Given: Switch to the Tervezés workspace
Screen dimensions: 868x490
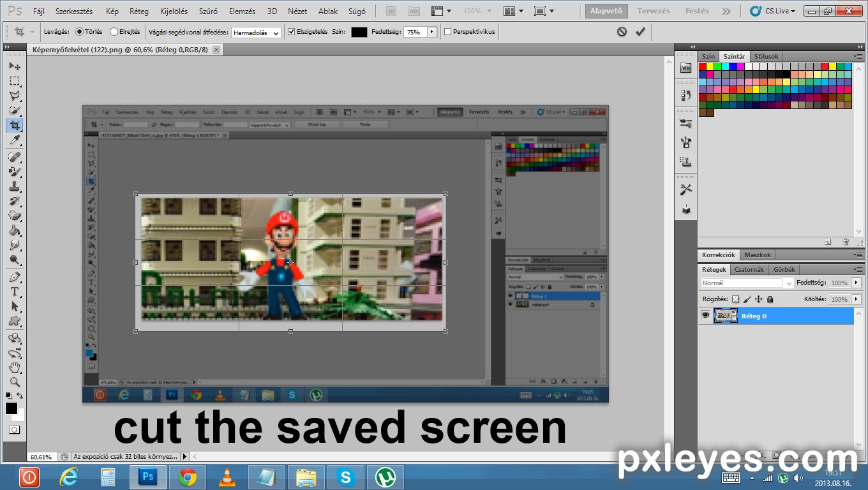Looking at the screenshot, I should pyautogui.click(x=654, y=11).
